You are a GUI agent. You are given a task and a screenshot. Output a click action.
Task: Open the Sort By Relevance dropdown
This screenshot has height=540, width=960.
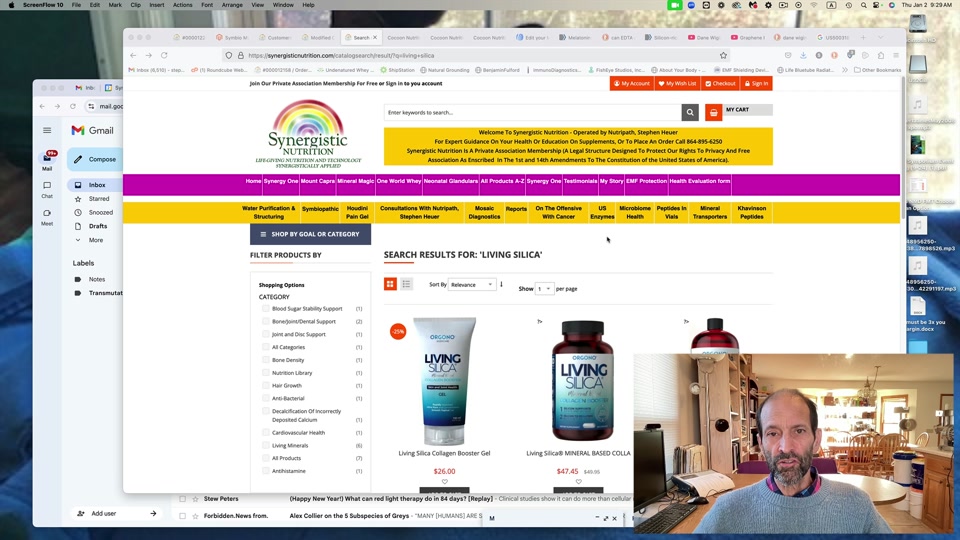[471, 285]
